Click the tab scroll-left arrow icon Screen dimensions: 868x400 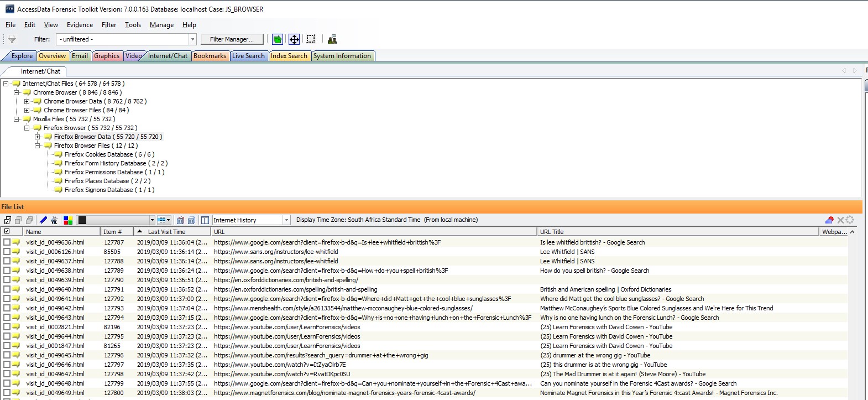tap(844, 71)
